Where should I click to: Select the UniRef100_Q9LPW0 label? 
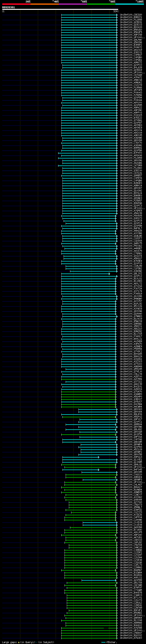click(x=131, y=40)
